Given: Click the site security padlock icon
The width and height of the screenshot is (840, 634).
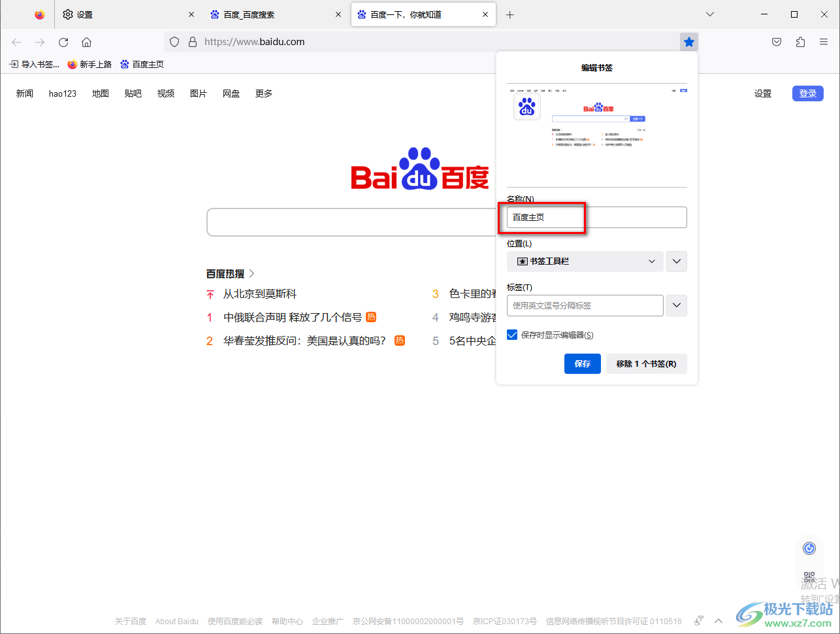Looking at the screenshot, I should [193, 42].
